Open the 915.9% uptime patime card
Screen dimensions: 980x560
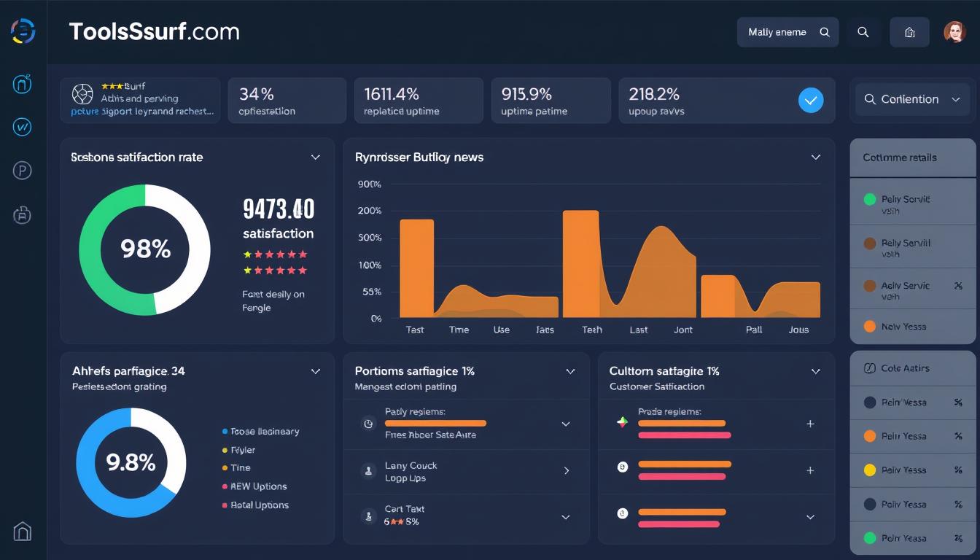[x=551, y=100]
